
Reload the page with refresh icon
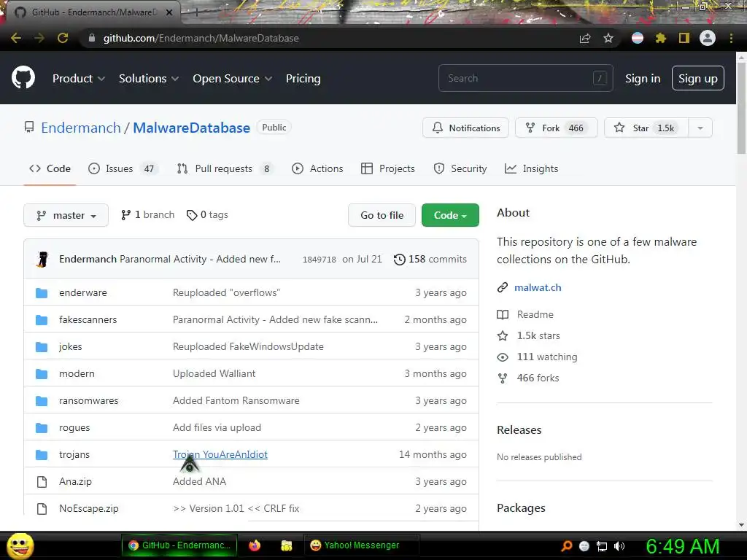(x=63, y=38)
